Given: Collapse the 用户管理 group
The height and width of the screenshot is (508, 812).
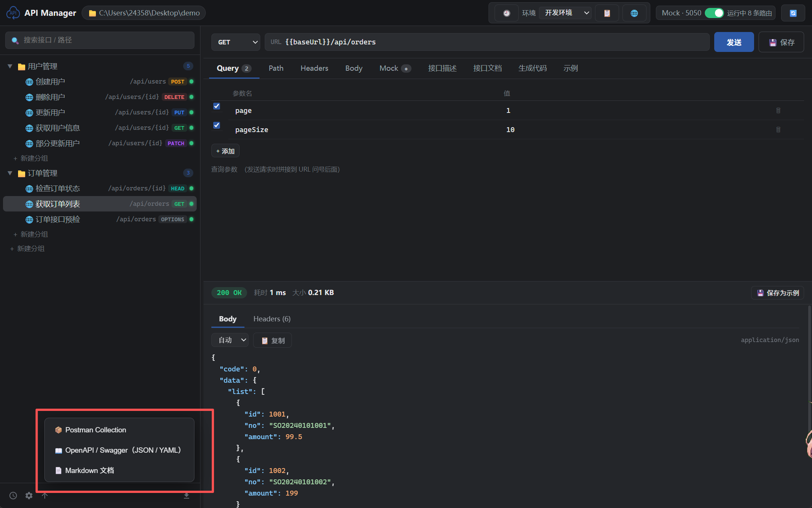Looking at the screenshot, I should click(10, 66).
